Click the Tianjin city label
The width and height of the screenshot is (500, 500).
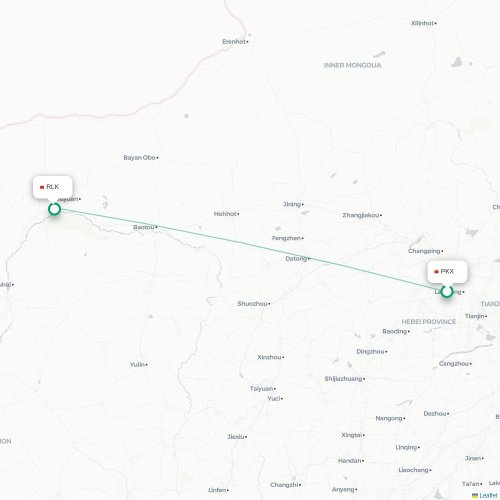(x=475, y=316)
